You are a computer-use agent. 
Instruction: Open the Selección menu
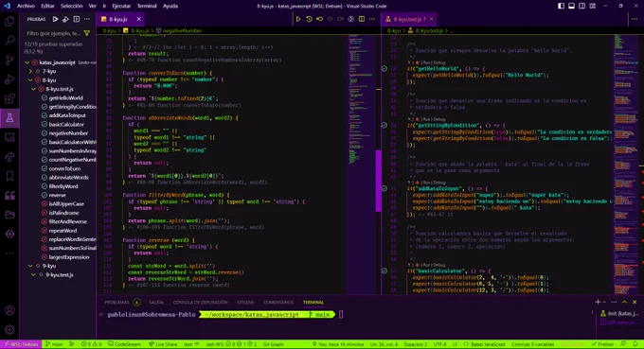[71, 6]
